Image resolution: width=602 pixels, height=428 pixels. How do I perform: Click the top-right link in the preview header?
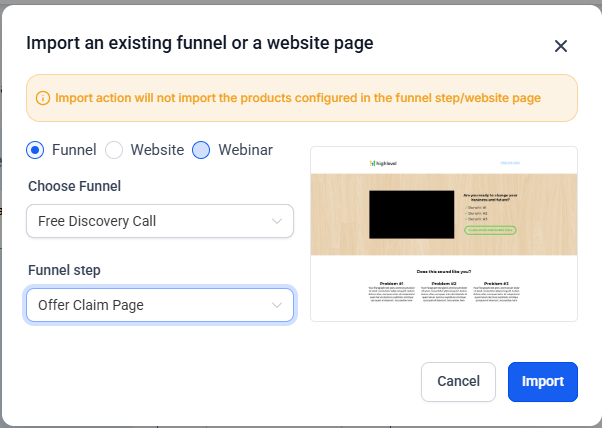510,162
